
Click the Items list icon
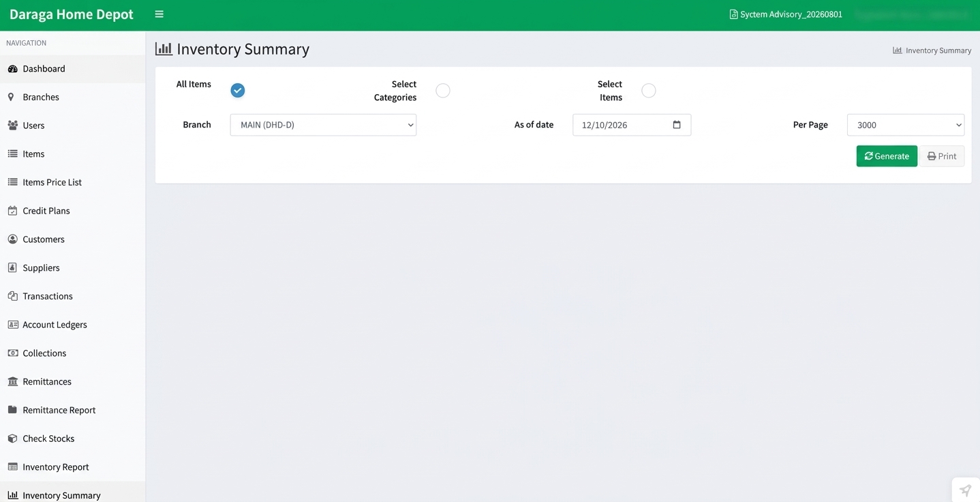(x=12, y=154)
